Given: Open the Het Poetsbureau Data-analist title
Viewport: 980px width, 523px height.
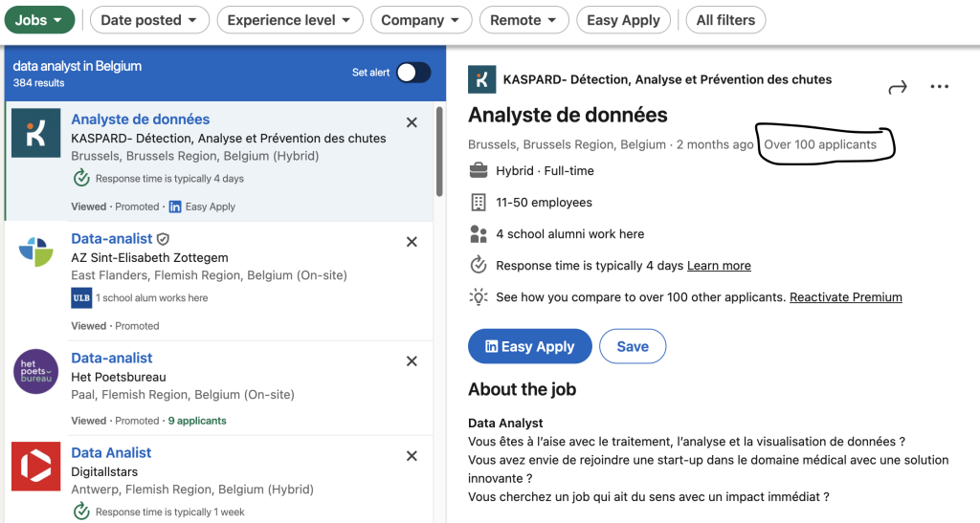Looking at the screenshot, I should (x=112, y=358).
